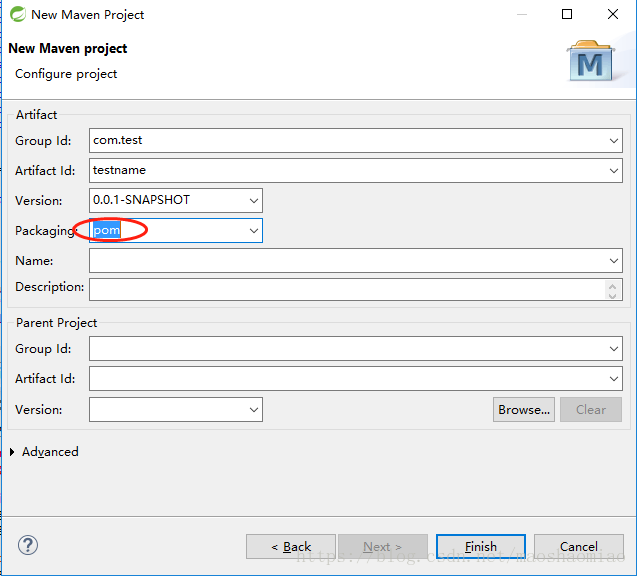The image size is (637, 576).
Task: Expand the Advanced section
Action: pyautogui.click(x=12, y=452)
